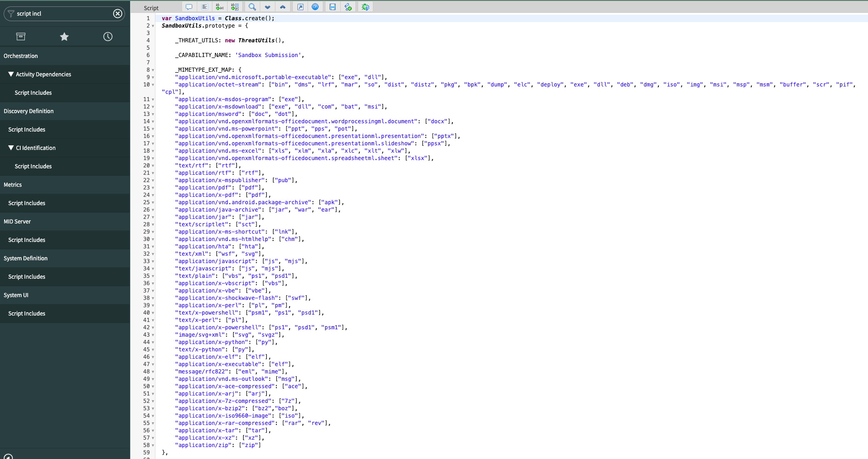The image size is (868, 459).
Task: Click the format code icon
Action: pyautogui.click(x=205, y=7)
